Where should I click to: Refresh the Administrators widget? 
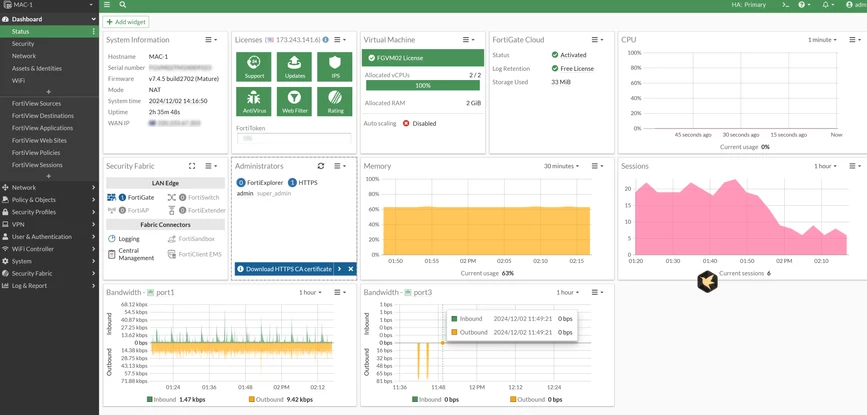point(321,166)
